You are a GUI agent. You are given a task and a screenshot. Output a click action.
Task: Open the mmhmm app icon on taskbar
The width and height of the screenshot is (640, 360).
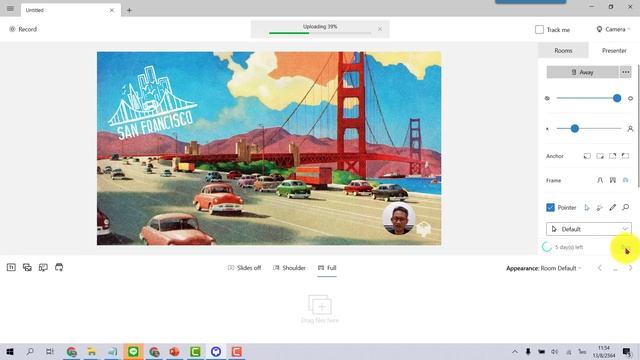tap(216, 351)
